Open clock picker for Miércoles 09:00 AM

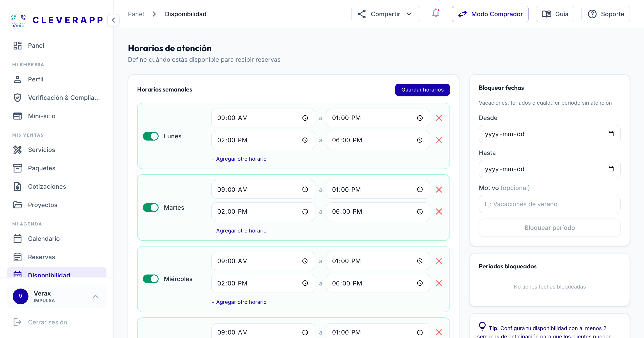click(305, 261)
